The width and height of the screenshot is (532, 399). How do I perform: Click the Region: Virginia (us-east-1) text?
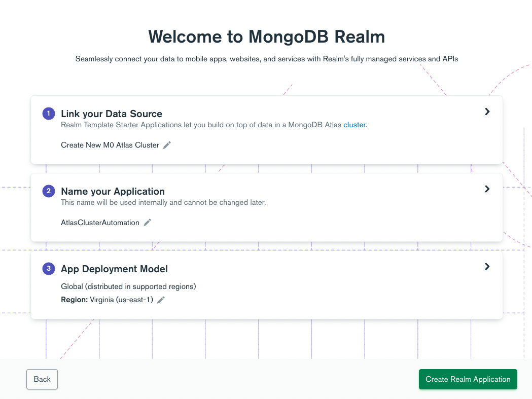coord(107,300)
